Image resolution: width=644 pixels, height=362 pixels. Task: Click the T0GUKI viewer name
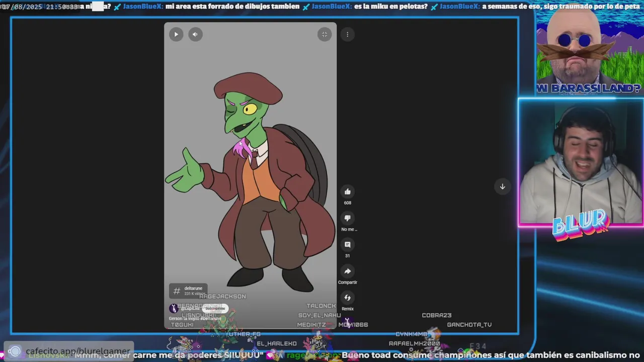pyautogui.click(x=182, y=325)
